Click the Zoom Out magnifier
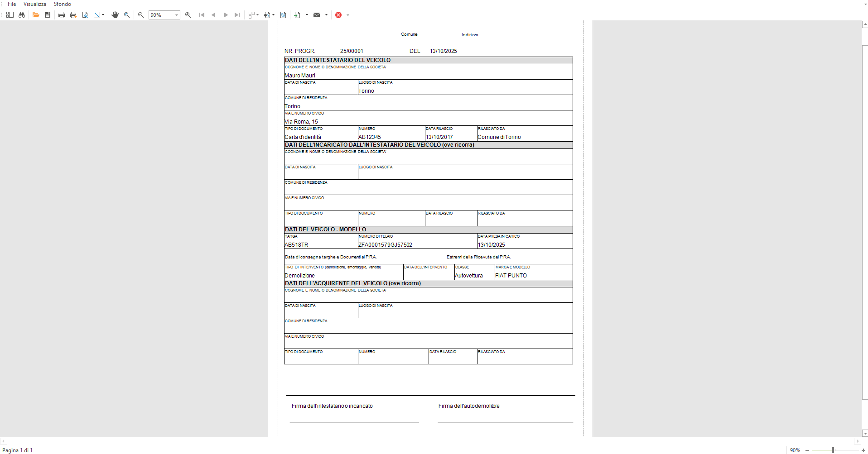868x454 pixels. [141, 15]
